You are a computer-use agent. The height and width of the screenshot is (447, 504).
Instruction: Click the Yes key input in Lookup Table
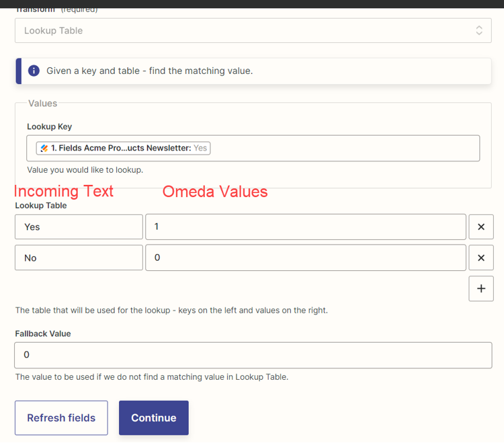click(x=79, y=227)
